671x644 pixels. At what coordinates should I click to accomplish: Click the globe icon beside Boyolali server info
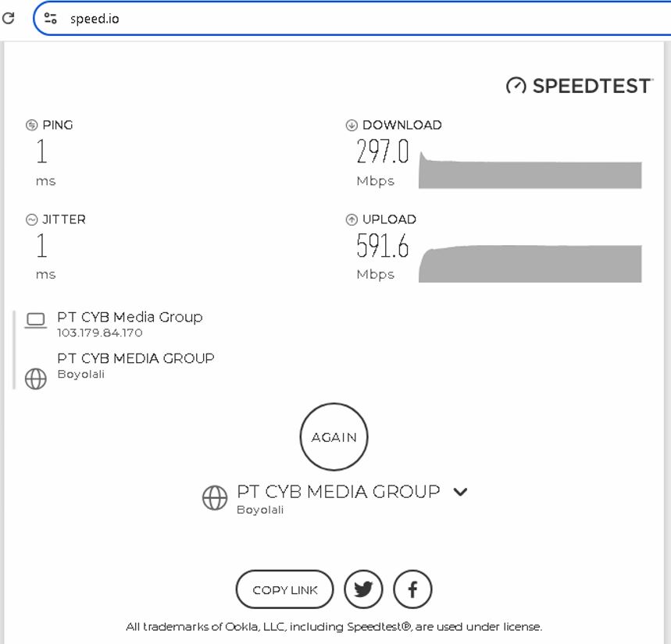[35, 379]
